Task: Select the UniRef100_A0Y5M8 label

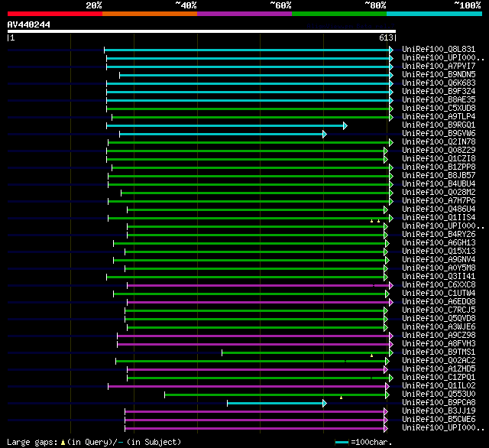Action: [x=439, y=268]
